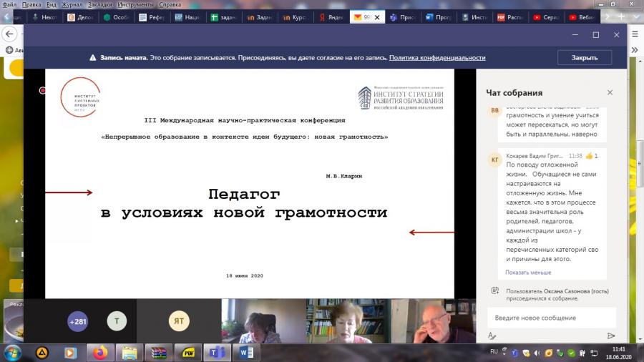Switch to the Яндекс browser tab
This screenshot has height=362, width=644.
click(x=332, y=17)
